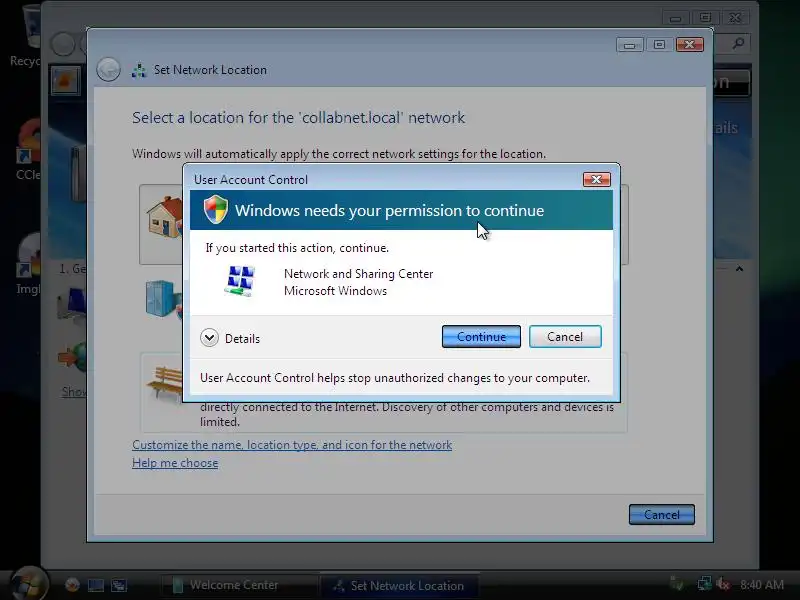The width and height of the screenshot is (800, 600).
Task: Click the search magnifier in the background window
Action: pos(738,43)
